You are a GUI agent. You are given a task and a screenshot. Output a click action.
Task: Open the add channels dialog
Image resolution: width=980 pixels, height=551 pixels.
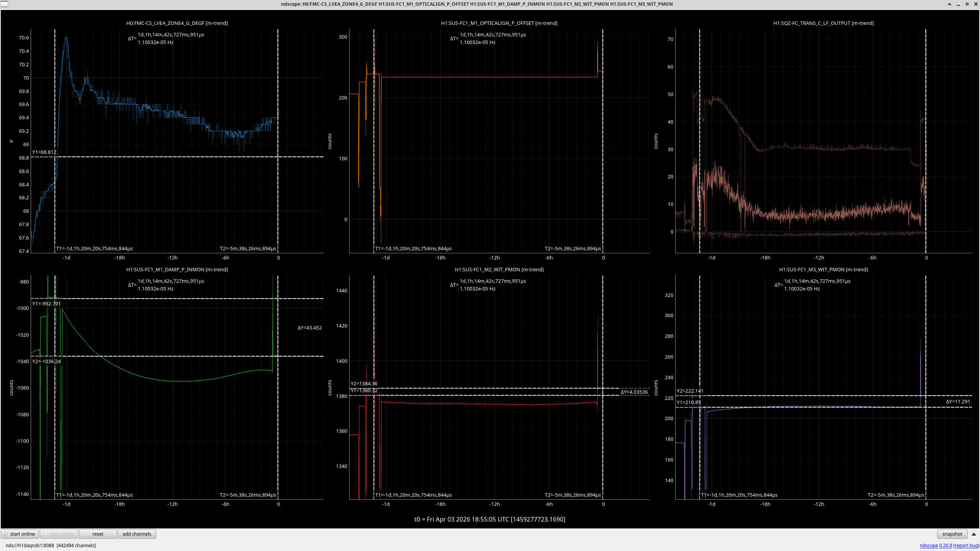[x=137, y=534]
